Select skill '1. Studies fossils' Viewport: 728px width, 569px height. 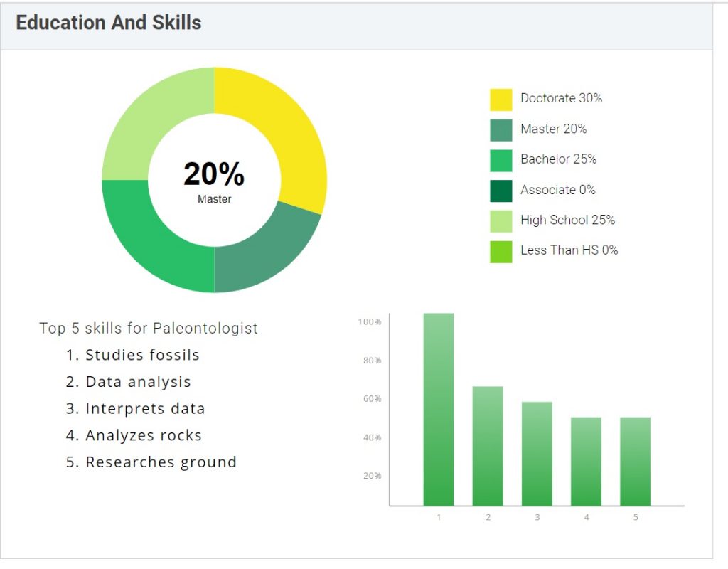point(133,355)
